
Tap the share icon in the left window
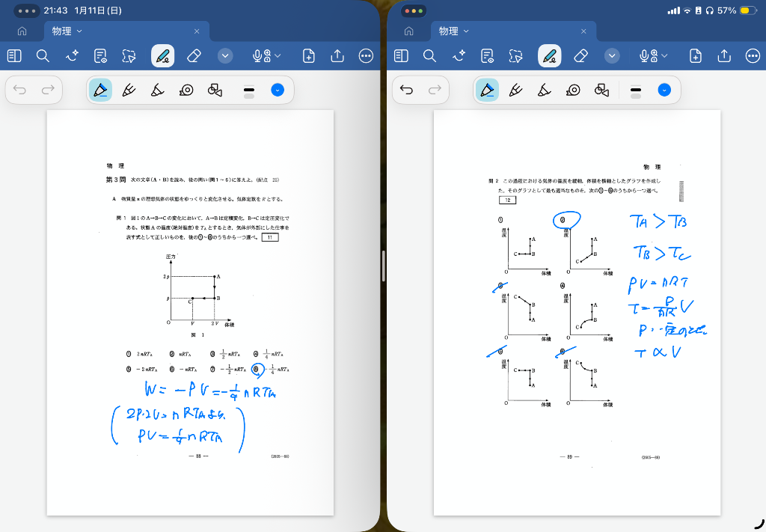tap(337, 56)
